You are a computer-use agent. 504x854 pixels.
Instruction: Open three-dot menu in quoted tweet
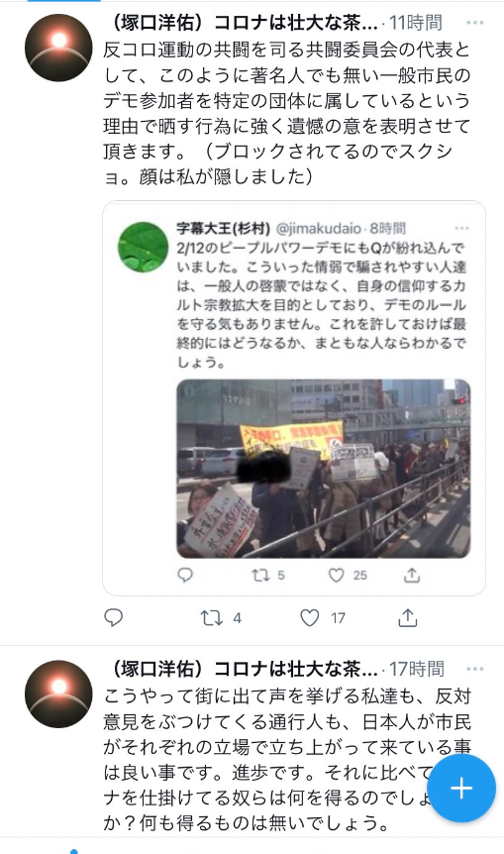pyautogui.click(x=461, y=228)
